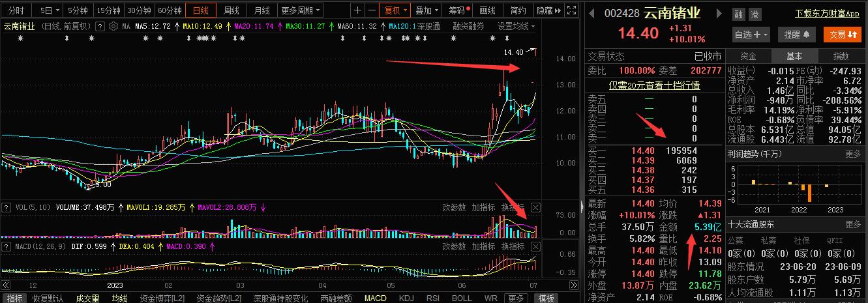Select the 分时 intraday chart period

pyautogui.click(x=16, y=10)
